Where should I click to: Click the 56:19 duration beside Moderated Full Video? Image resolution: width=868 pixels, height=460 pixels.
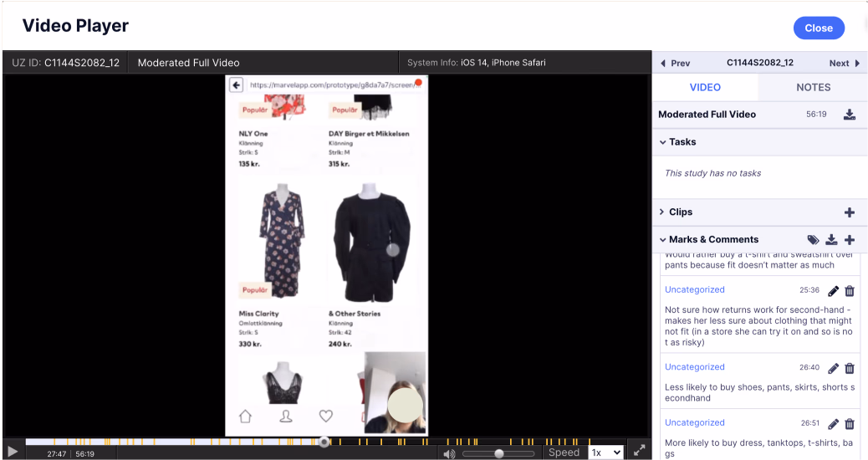[816, 114]
